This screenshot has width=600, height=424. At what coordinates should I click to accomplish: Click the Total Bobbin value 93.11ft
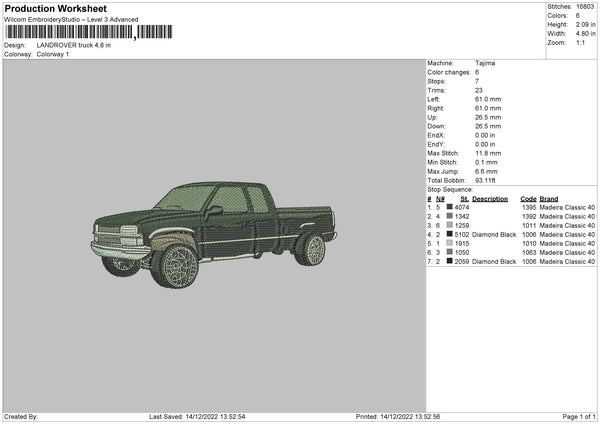486,180
